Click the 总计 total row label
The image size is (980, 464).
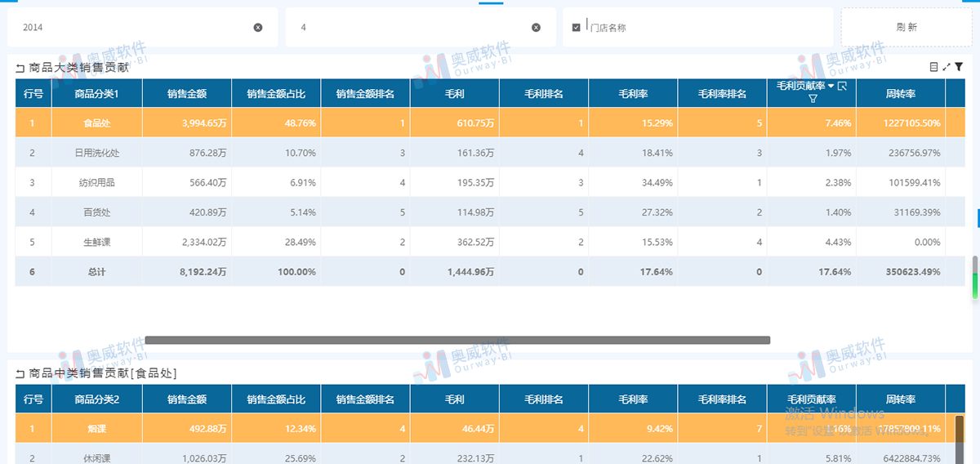(97, 272)
